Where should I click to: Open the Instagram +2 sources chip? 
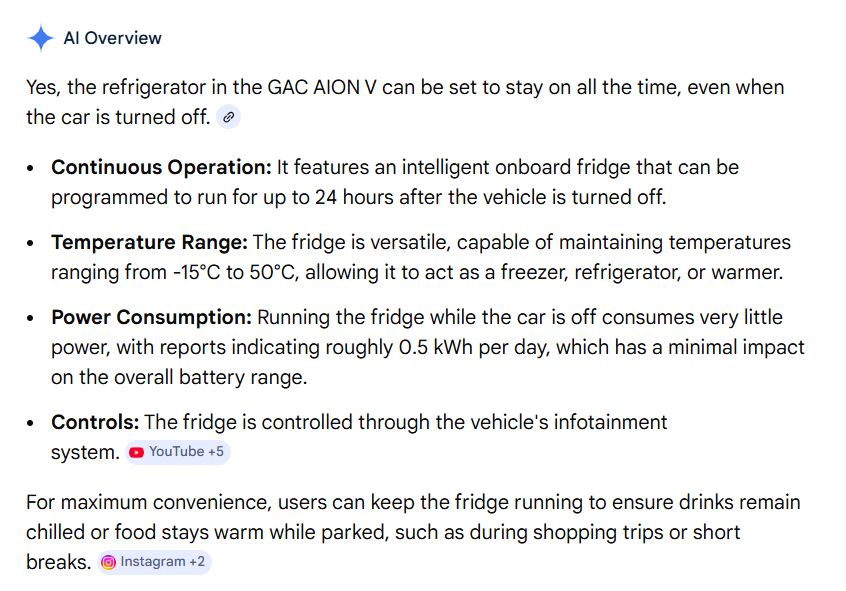coord(155,562)
